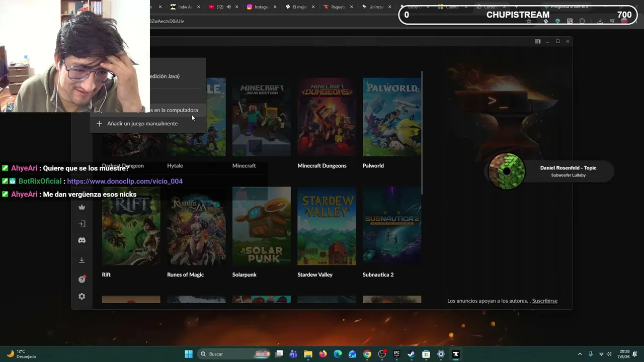This screenshot has height=362, width=644.
Task: Switch to the Paquete browser tab
Action: (x=338, y=7)
